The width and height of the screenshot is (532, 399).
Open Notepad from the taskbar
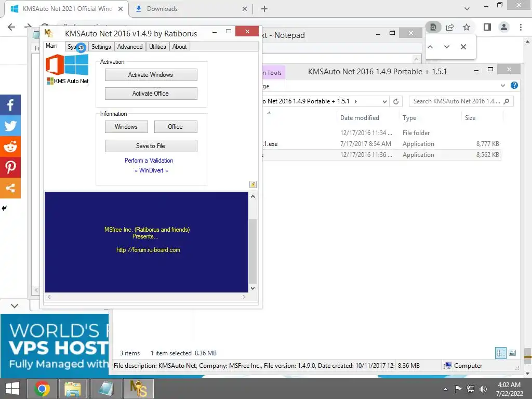click(106, 389)
